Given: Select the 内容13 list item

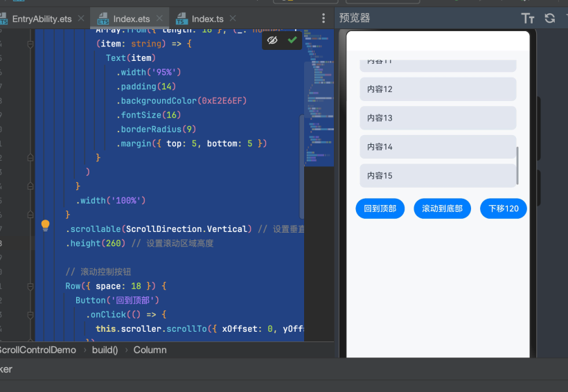Looking at the screenshot, I should [x=438, y=118].
